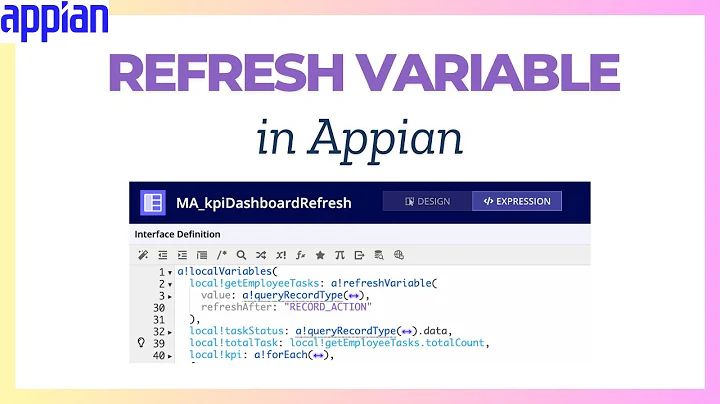Collapse the code block at line 1
Screen dimensions: 720x404
coord(170,273)
